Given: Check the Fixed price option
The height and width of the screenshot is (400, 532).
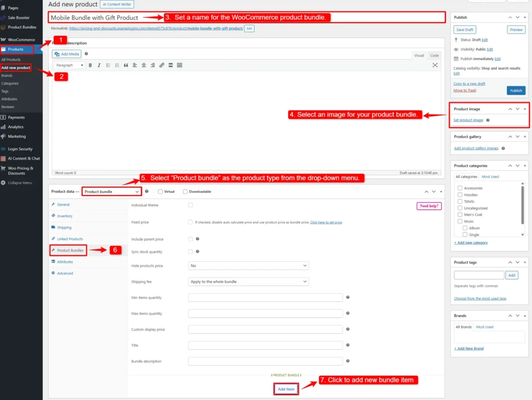Looking at the screenshot, I should pyautogui.click(x=190, y=222).
